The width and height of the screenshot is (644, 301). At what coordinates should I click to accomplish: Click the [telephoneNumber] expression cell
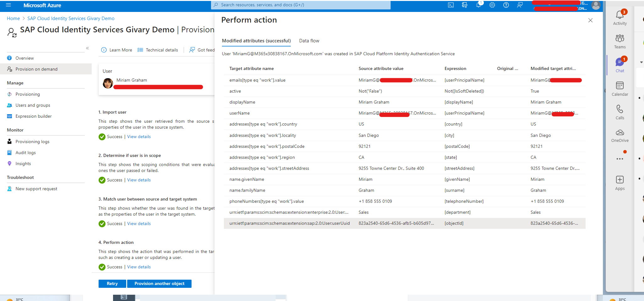(x=464, y=201)
